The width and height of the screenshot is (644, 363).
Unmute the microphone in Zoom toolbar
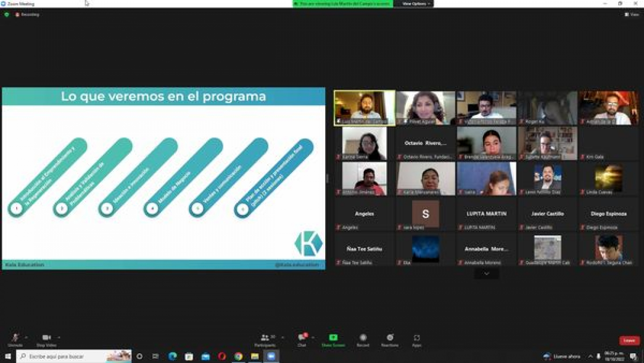coord(15,340)
